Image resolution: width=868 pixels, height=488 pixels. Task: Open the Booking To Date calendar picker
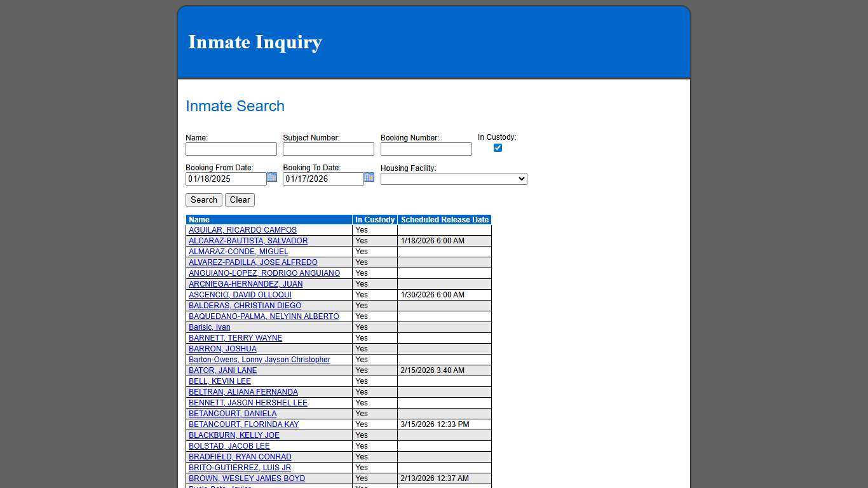[x=369, y=178]
